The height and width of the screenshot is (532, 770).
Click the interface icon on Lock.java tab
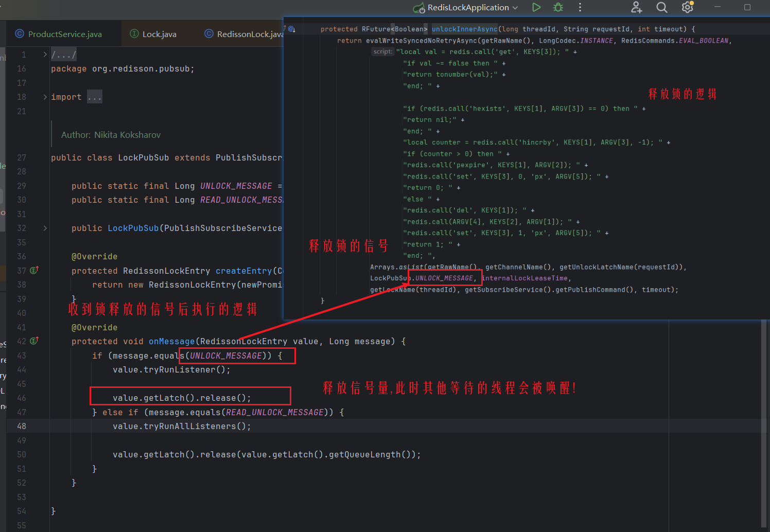(134, 34)
